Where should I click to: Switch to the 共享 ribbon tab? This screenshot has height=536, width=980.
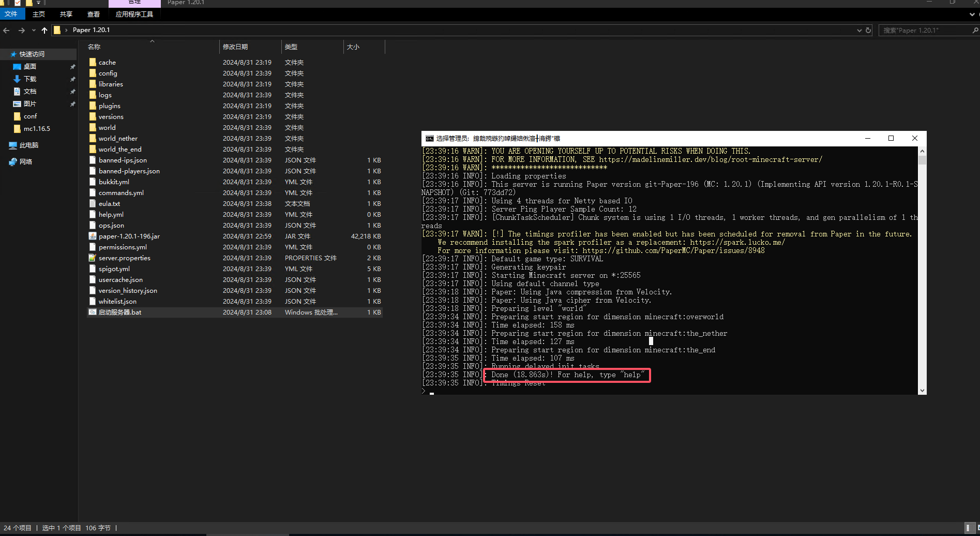(66, 14)
